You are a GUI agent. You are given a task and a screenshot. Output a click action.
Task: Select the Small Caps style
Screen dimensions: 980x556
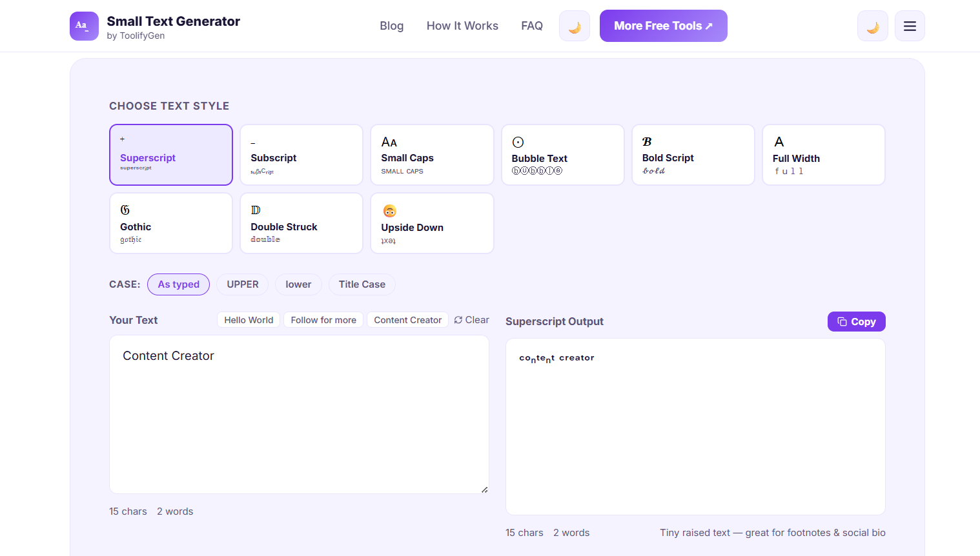[432, 155]
